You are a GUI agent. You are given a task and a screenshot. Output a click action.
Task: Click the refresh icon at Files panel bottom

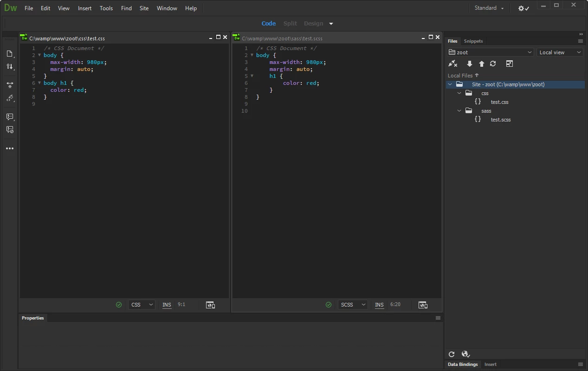click(452, 354)
